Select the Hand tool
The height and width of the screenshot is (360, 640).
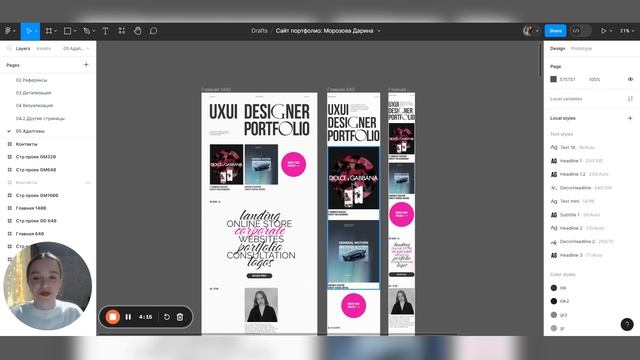[x=138, y=31]
